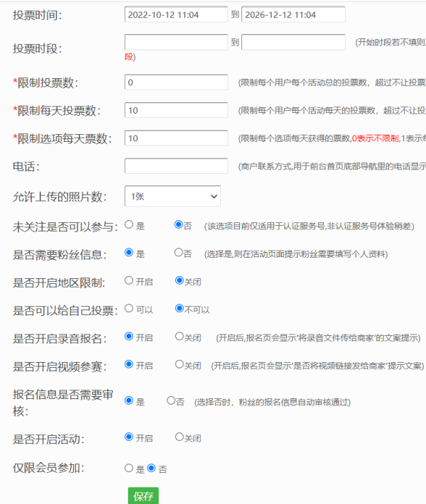Select 否 for 报名信息是否需要审核
426x504 pixels.
tap(171, 401)
